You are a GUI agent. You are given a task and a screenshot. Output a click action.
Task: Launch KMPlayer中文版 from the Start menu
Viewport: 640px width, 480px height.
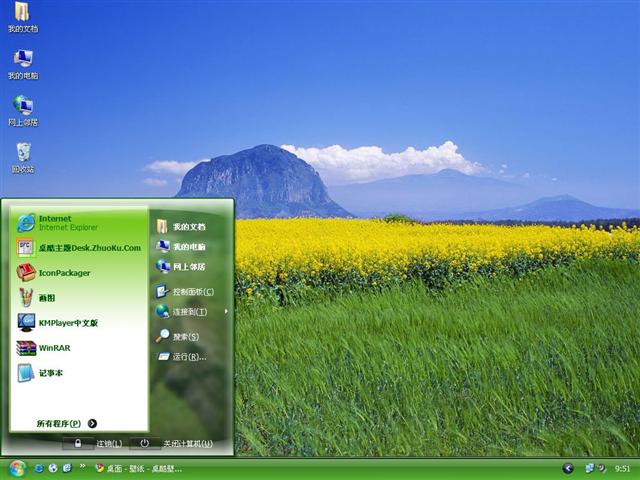79,322
